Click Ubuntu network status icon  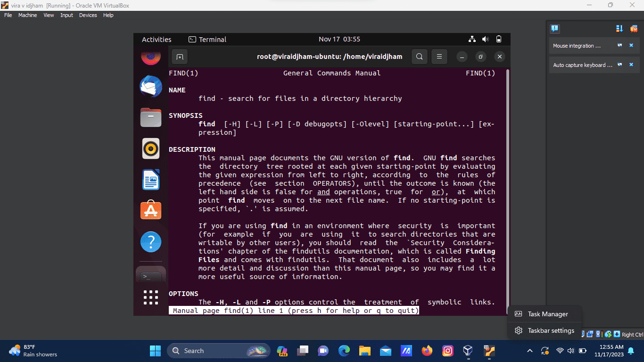tap(472, 39)
